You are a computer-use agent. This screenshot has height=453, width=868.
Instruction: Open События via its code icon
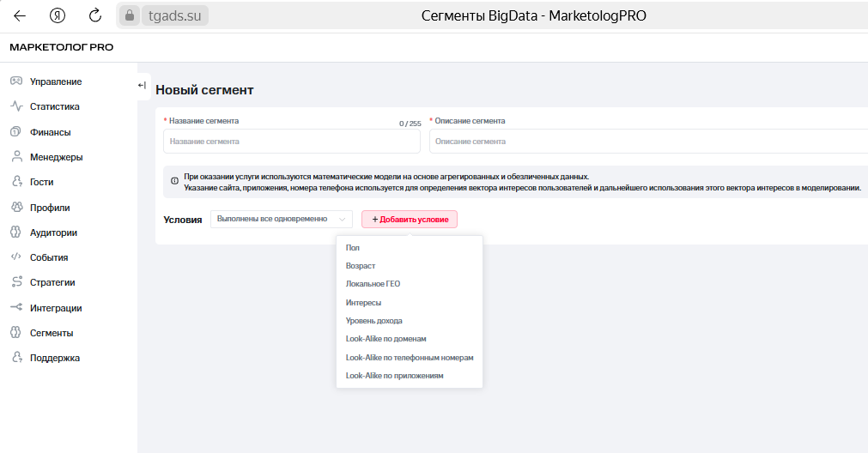tap(15, 257)
